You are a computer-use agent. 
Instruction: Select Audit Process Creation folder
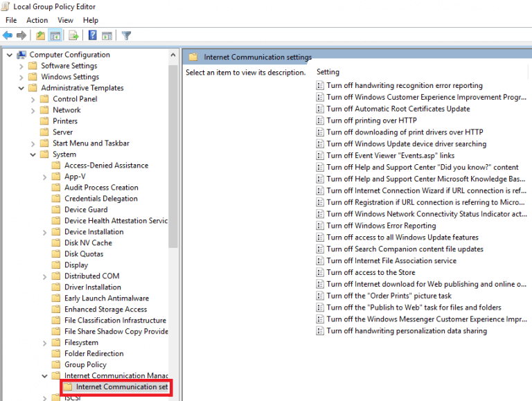click(x=101, y=188)
